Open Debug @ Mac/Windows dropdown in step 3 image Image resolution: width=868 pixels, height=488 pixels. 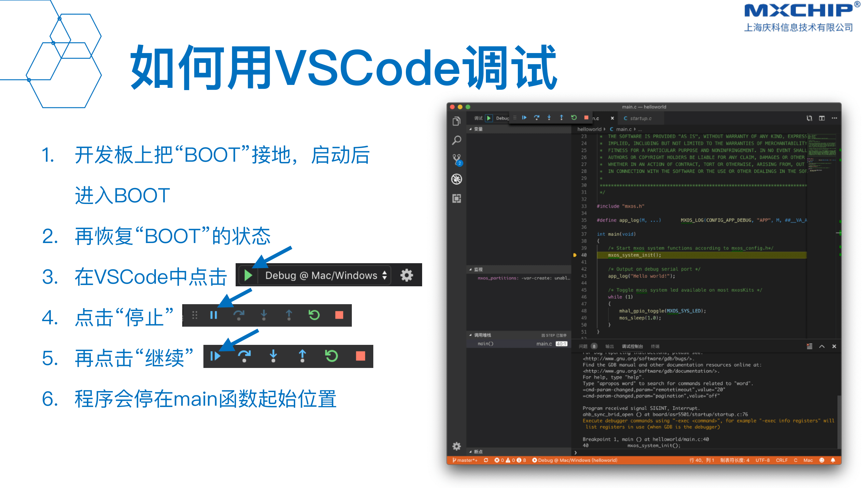coord(325,275)
